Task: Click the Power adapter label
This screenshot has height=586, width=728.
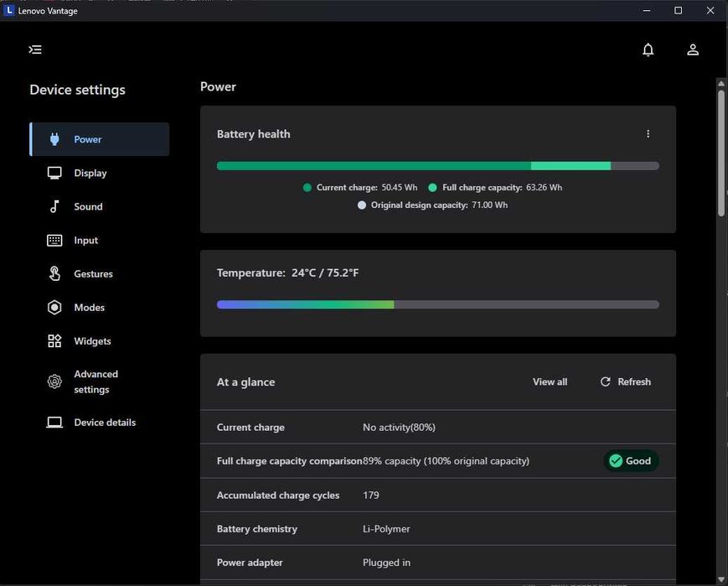Action: (x=250, y=563)
